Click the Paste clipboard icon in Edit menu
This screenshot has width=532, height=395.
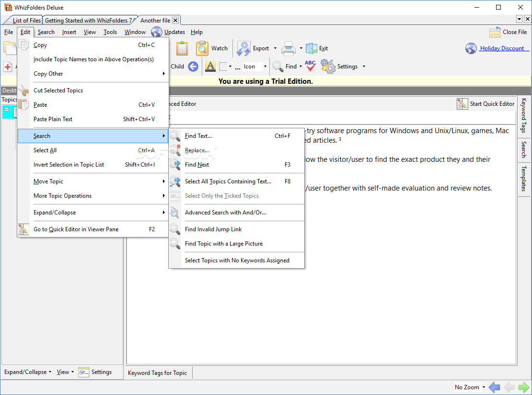pos(23,105)
